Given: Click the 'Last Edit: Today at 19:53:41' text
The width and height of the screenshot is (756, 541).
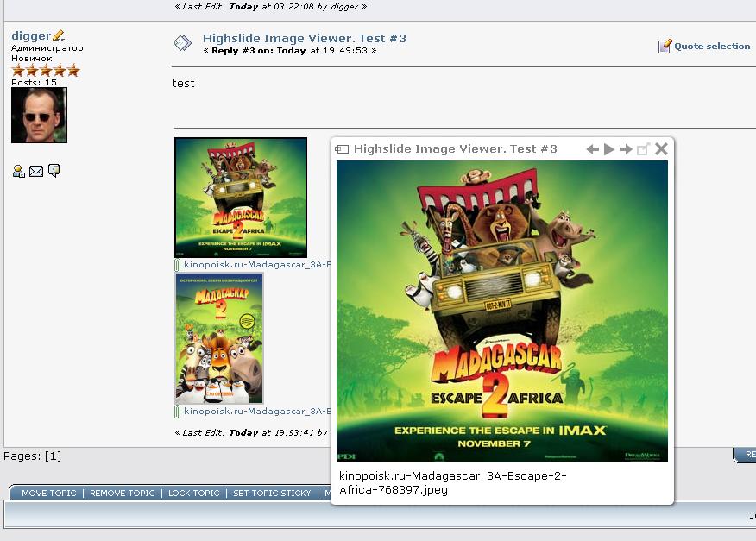Looking at the screenshot, I should [251, 432].
